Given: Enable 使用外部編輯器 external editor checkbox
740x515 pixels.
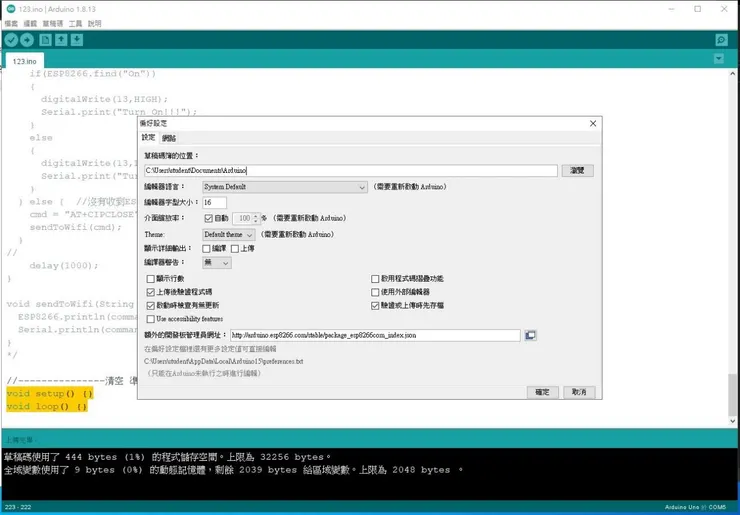Looking at the screenshot, I should click(x=375, y=292).
